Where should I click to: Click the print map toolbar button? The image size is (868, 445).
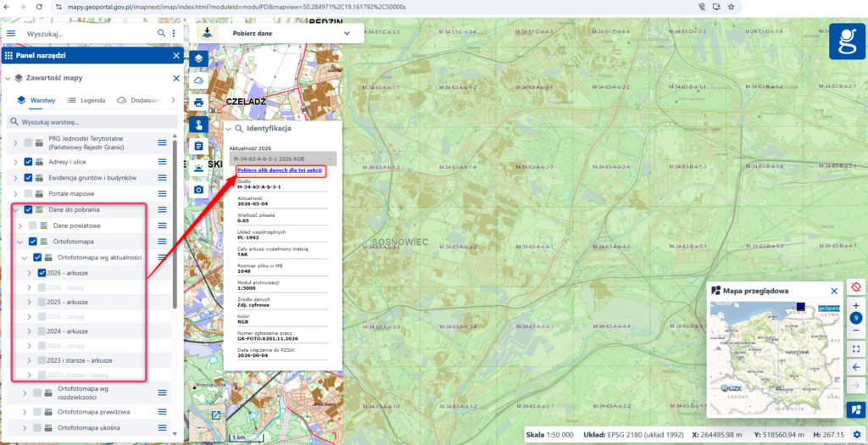coord(198,103)
